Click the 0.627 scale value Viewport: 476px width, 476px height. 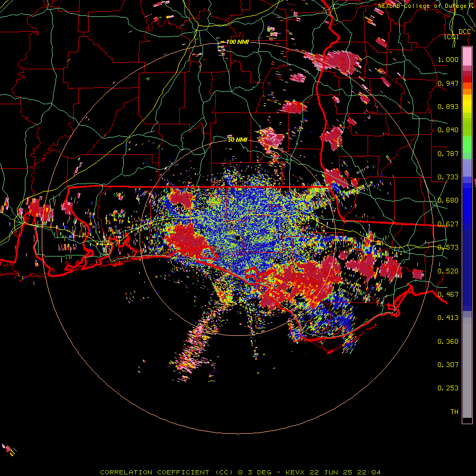[x=448, y=224]
